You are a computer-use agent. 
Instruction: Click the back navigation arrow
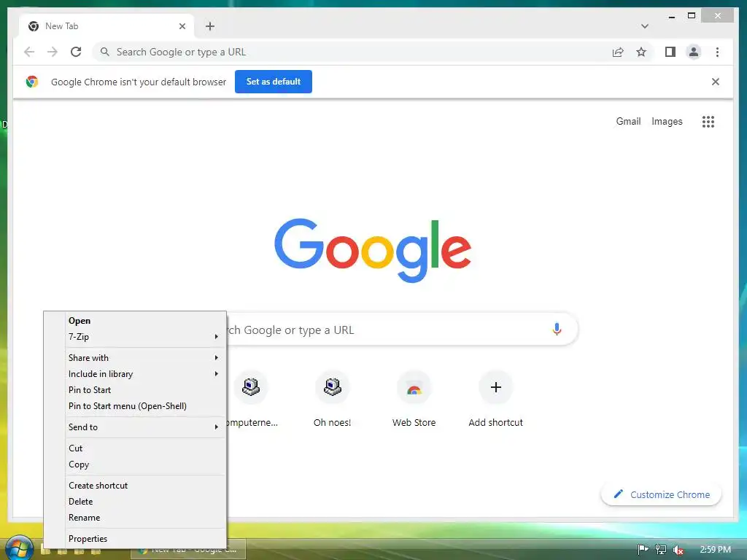pos(29,52)
